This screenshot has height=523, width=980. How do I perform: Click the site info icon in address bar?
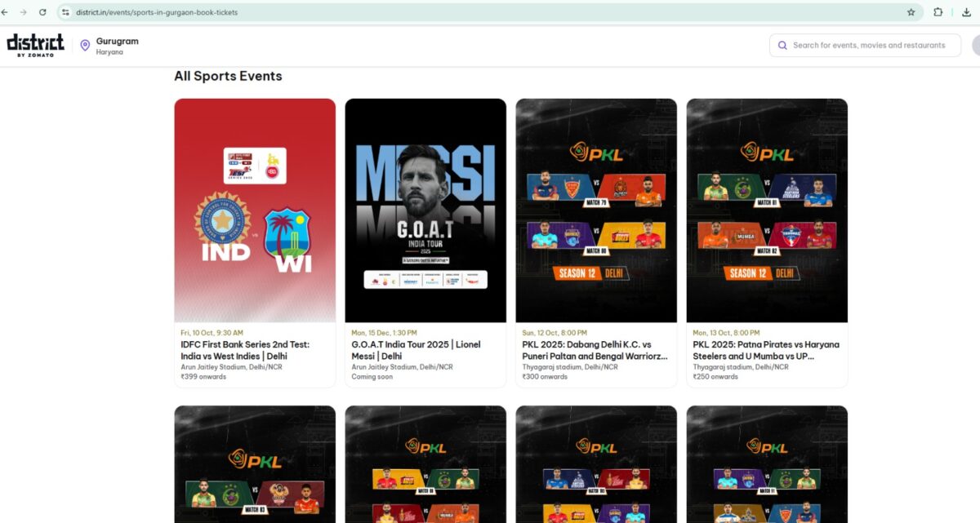coord(65,12)
